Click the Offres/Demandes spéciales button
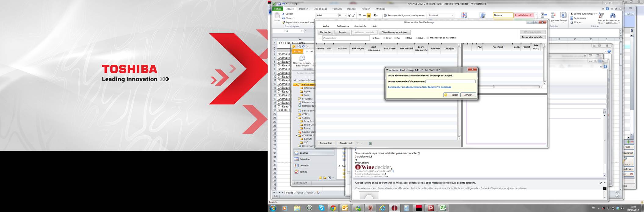Viewport: 644px width, 212px height. 394,32
